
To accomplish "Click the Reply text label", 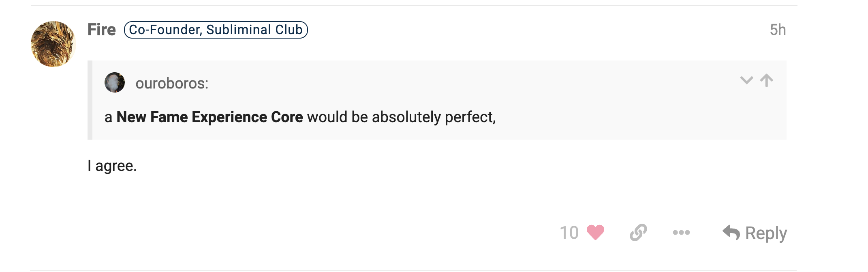I will coord(766,233).
